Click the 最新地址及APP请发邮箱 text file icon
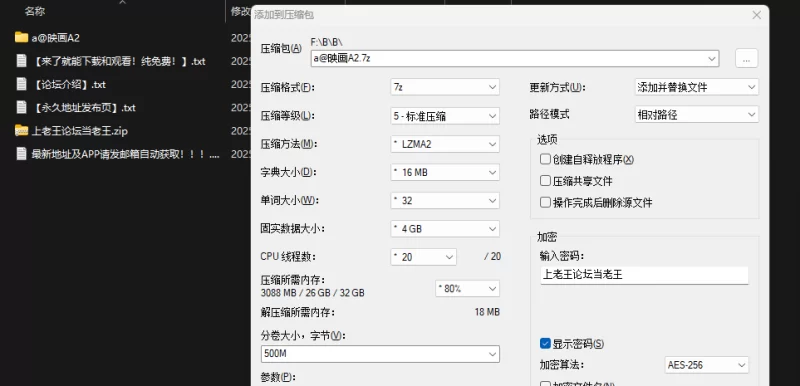The height and width of the screenshot is (386, 800). coord(21,153)
